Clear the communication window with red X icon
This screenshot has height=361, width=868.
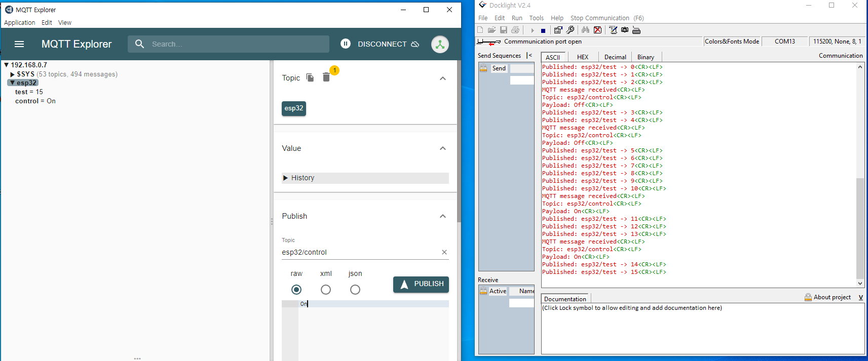coord(598,30)
